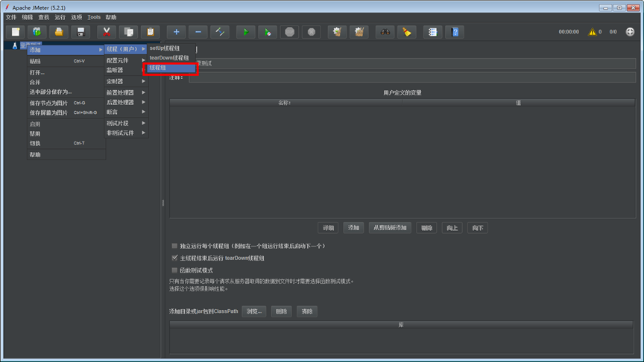Click into the 注释 comment field
This screenshot has height=362, width=644.
coord(412,77)
